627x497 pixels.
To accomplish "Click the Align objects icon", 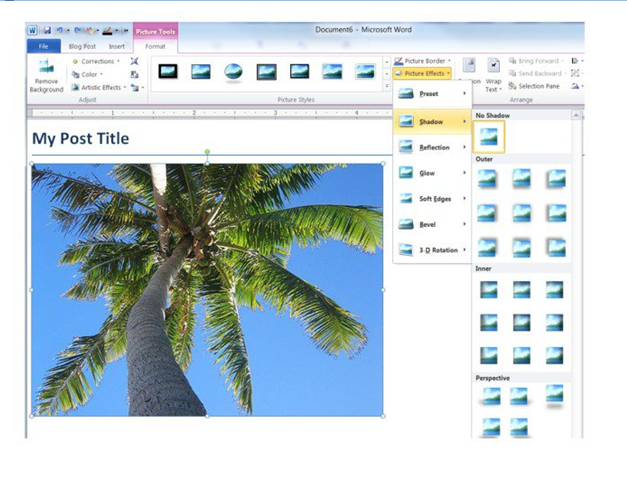I will click(575, 61).
